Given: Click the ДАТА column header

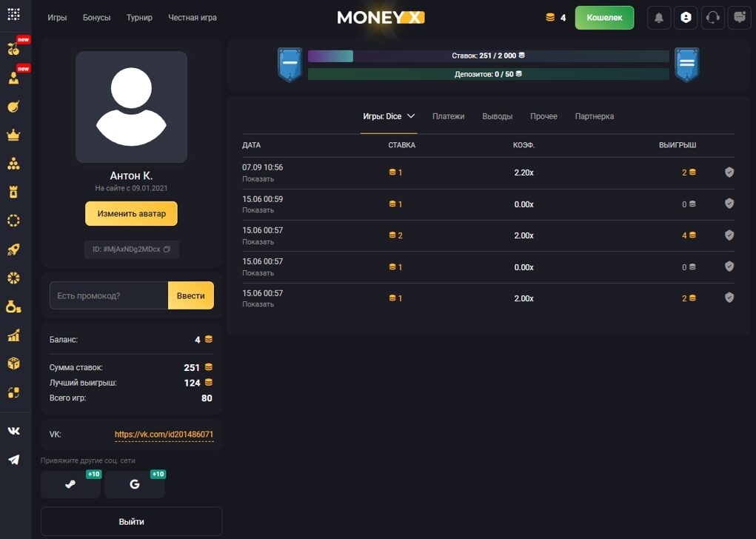Looking at the screenshot, I should [x=251, y=145].
